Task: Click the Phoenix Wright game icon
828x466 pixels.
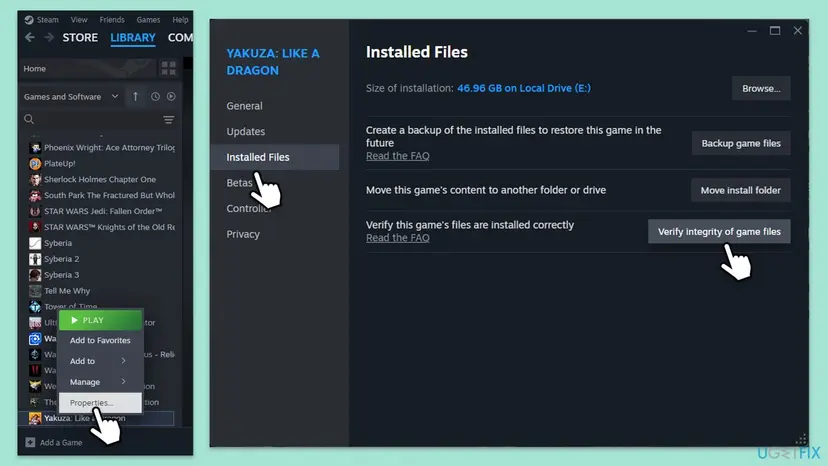Action: pyautogui.click(x=35, y=148)
